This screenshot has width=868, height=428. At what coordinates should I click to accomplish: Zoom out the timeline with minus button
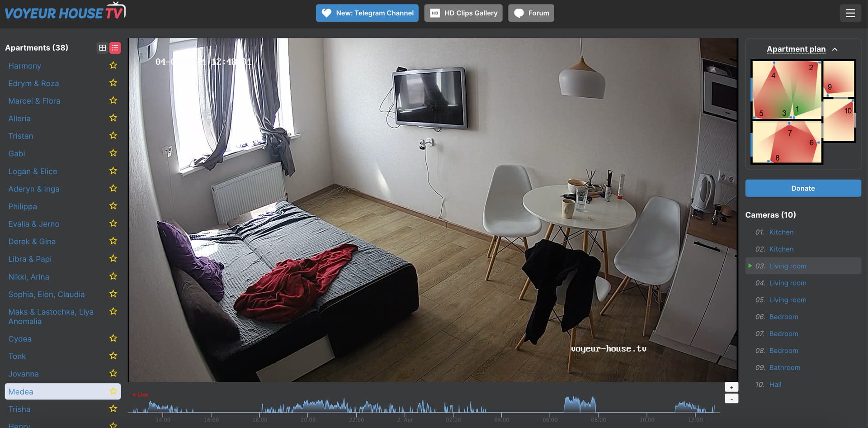(x=731, y=399)
